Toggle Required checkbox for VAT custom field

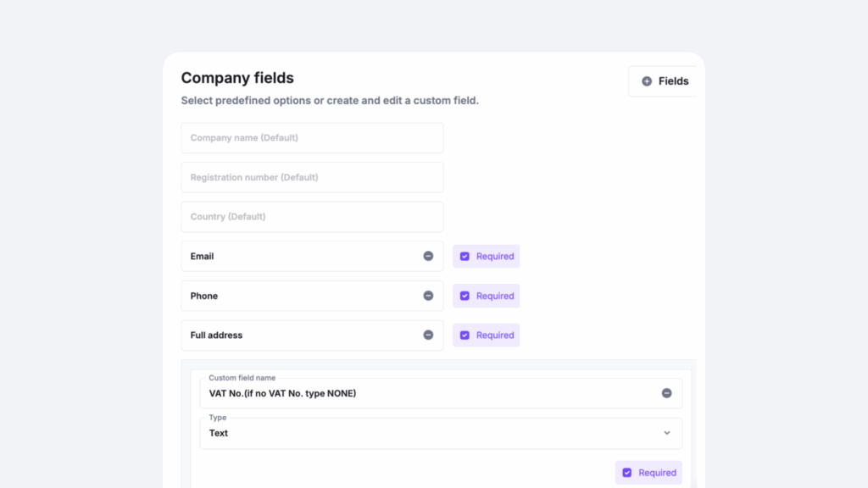point(626,473)
